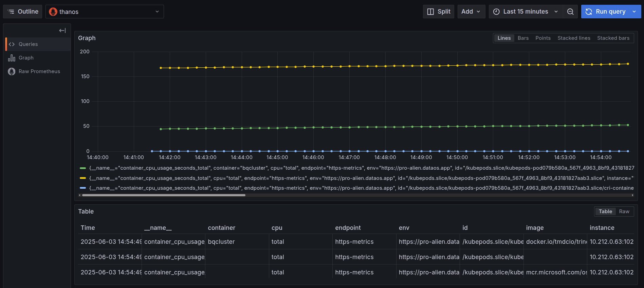Screen dimensions: 644x288
Task: Click the zoom out time range icon
Action: [570, 12]
